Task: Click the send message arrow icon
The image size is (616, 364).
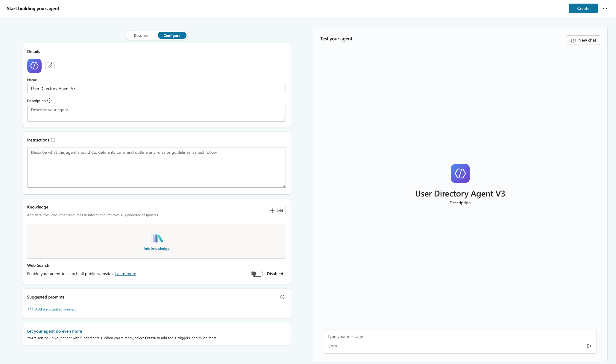Action: 589,346
